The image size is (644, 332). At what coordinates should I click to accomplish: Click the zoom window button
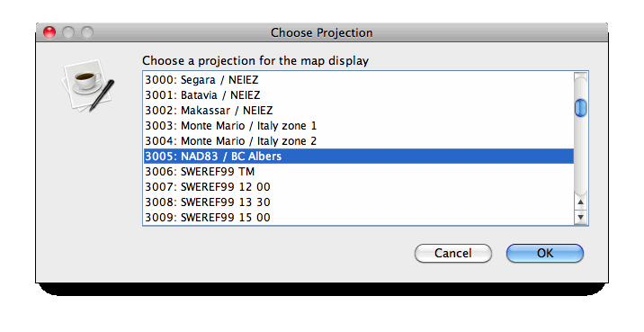(x=87, y=32)
